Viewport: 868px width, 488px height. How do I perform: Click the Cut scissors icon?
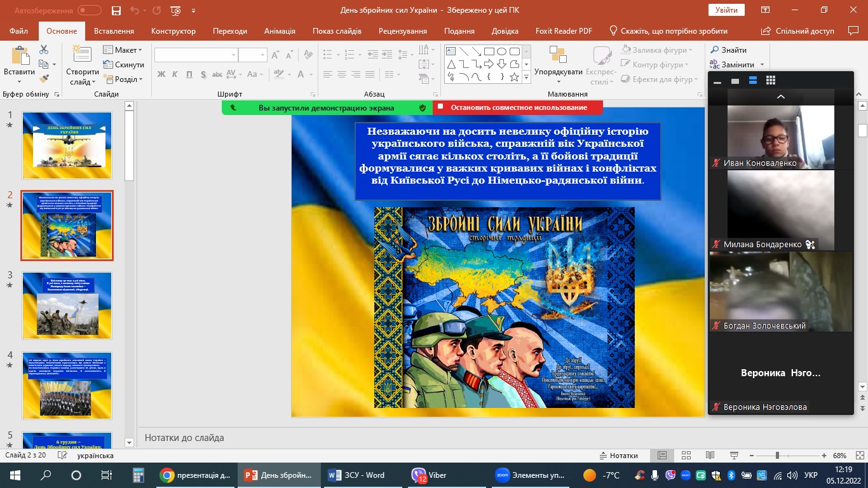44,50
